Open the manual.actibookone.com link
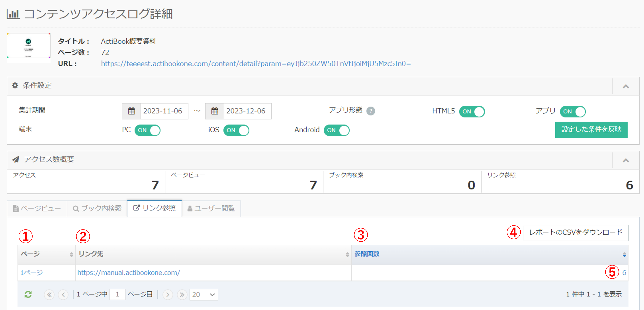The image size is (644, 310). click(x=129, y=273)
